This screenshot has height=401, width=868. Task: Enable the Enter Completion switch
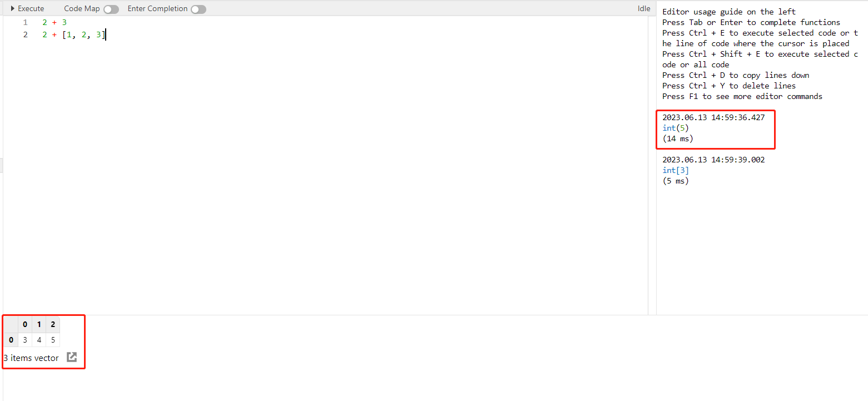pyautogui.click(x=198, y=9)
